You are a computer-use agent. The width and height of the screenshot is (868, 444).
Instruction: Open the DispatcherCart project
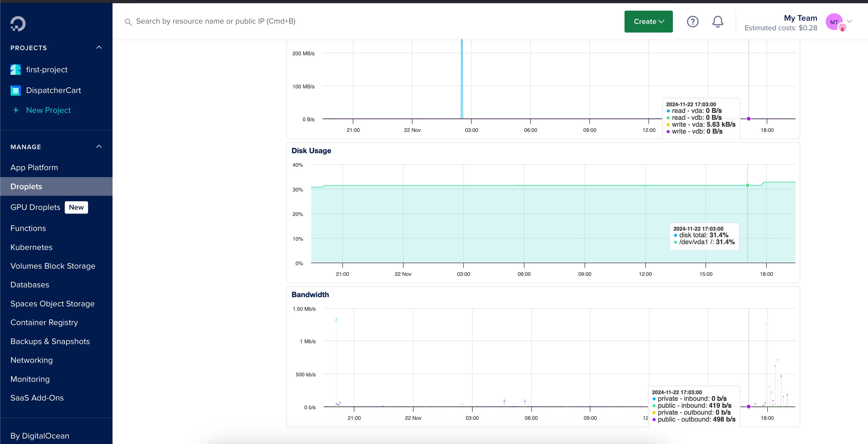click(54, 90)
